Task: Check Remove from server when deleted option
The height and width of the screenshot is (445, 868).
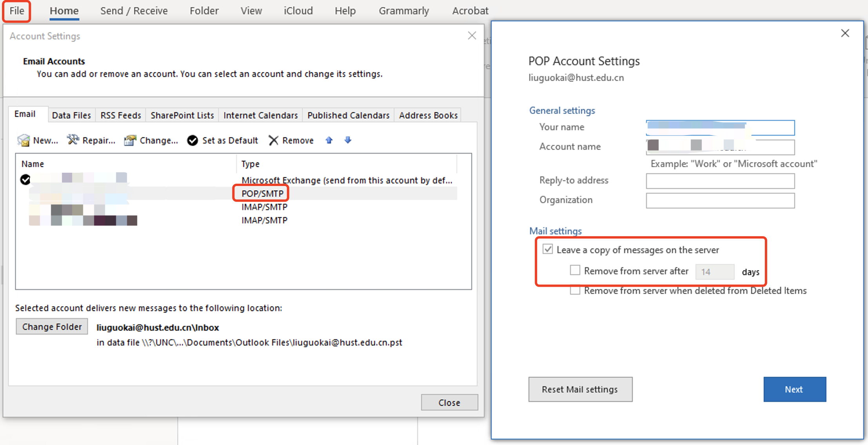Action: tap(575, 290)
